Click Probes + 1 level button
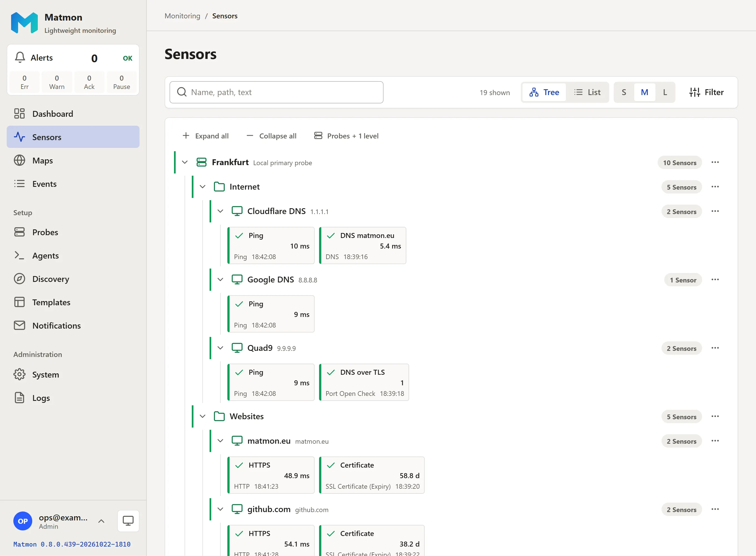The height and width of the screenshot is (556, 756). [x=346, y=136]
